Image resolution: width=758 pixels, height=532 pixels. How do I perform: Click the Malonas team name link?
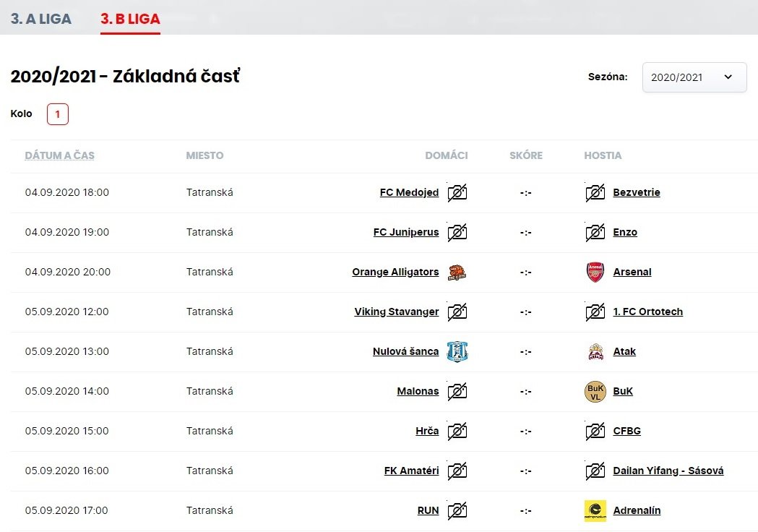pos(418,392)
